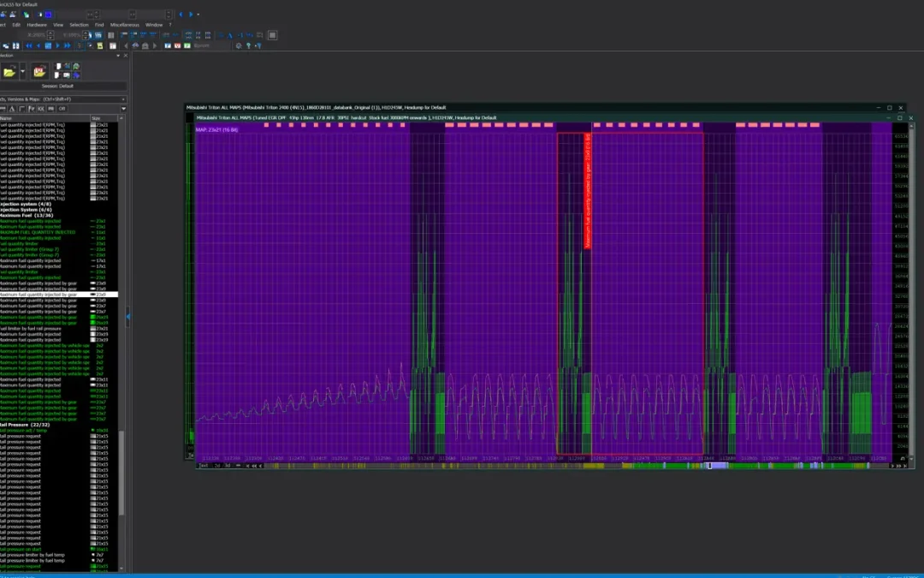This screenshot has height=578, width=924.
Task: Click the Session: Default button
Action: pos(58,86)
